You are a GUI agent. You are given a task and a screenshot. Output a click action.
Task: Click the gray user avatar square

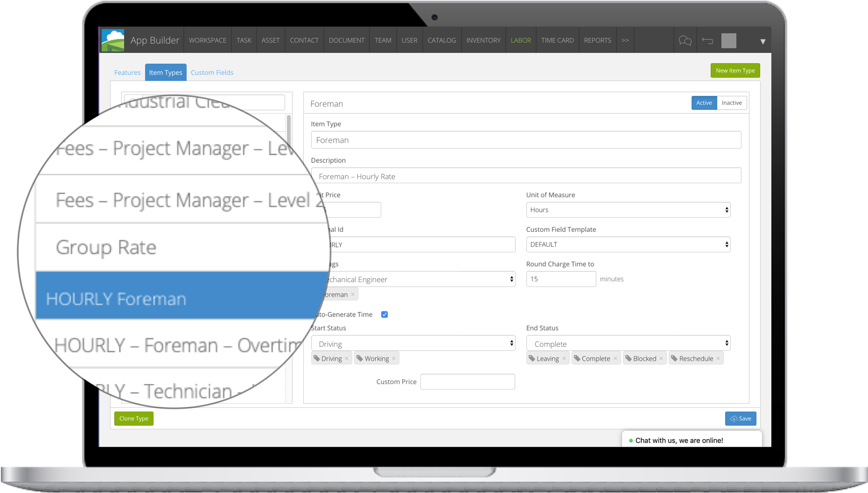pyautogui.click(x=729, y=41)
